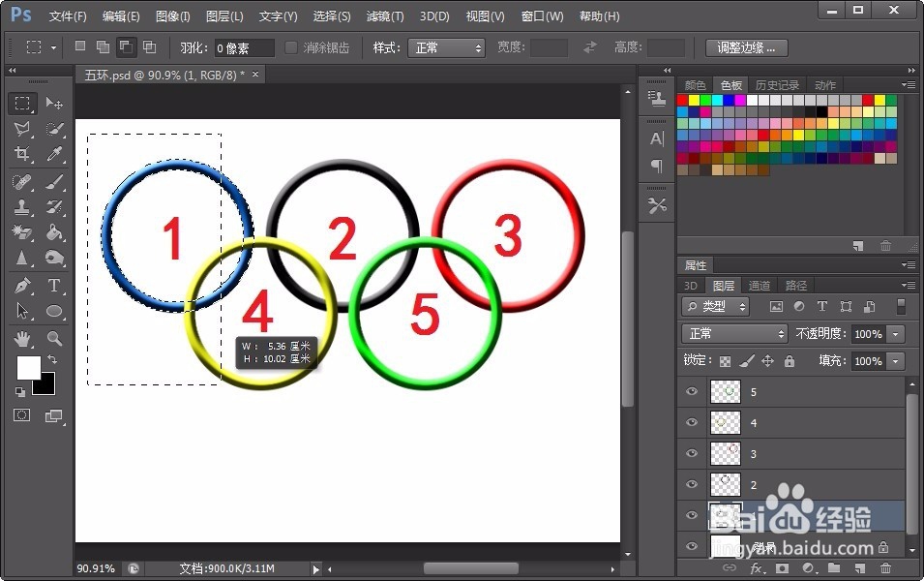This screenshot has height=581, width=924.
Task: Open the layer blend mode dropdown
Action: coord(734,334)
